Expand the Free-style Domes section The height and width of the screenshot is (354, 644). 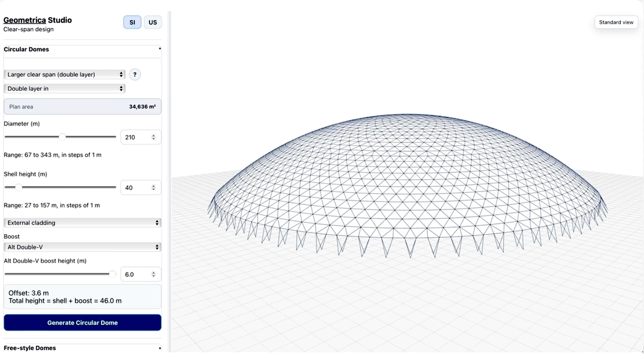tap(82, 348)
